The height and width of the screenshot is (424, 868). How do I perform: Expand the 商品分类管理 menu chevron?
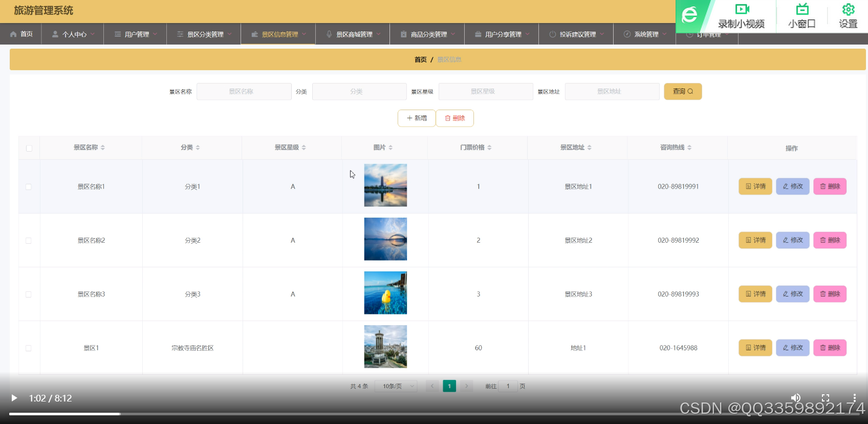click(x=453, y=34)
